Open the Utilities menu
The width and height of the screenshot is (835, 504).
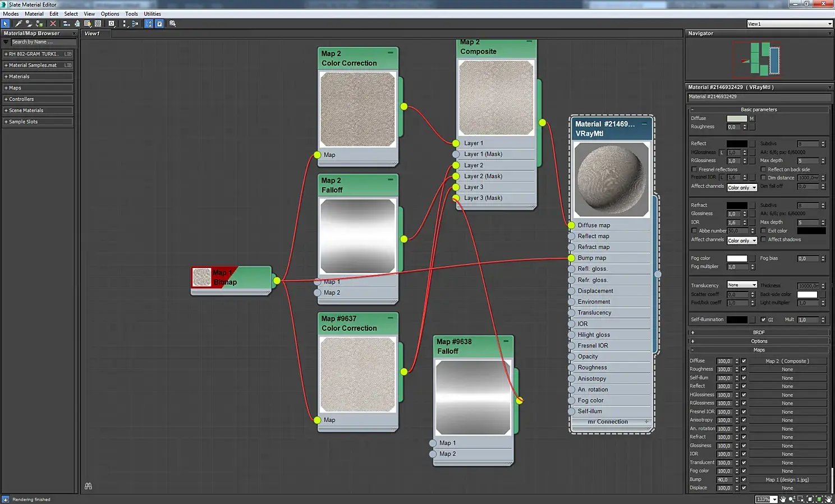tap(152, 14)
